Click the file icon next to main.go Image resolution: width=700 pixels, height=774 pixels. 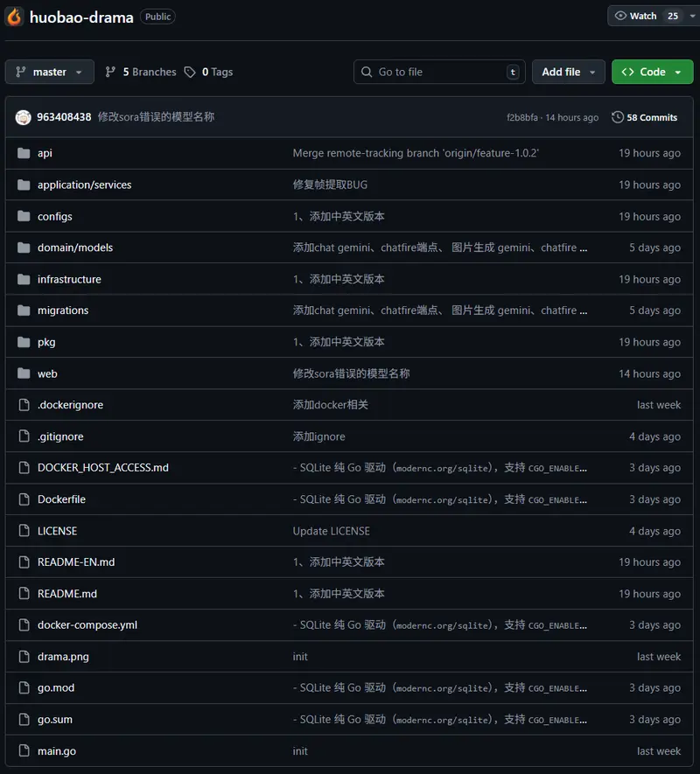pyautogui.click(x=24, y=751)
